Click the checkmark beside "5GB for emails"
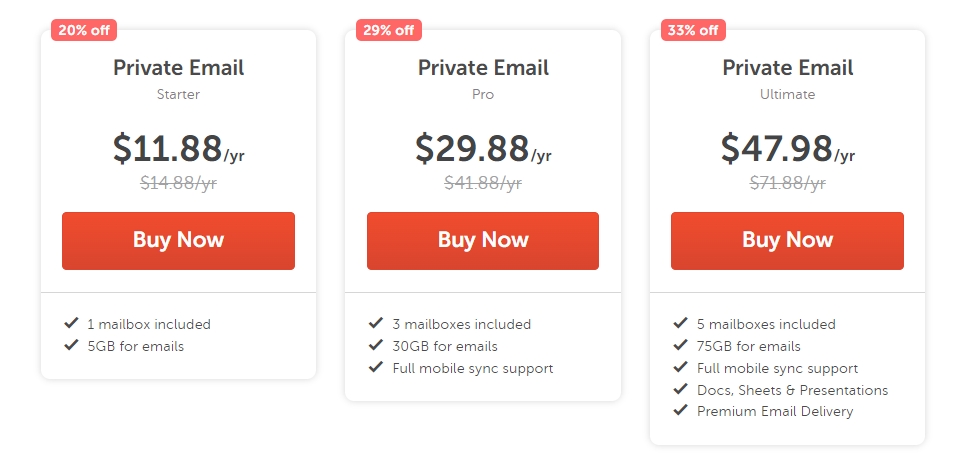 (71, 345)
